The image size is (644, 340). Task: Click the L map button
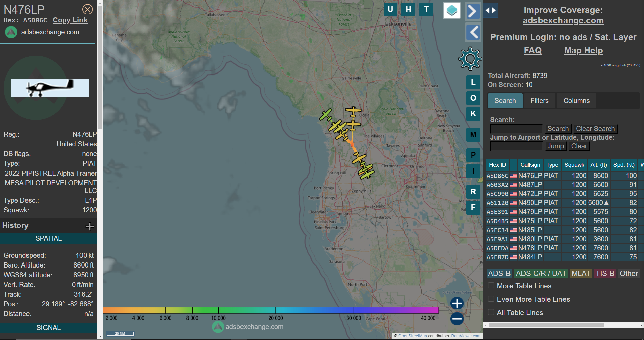[473, 82]
